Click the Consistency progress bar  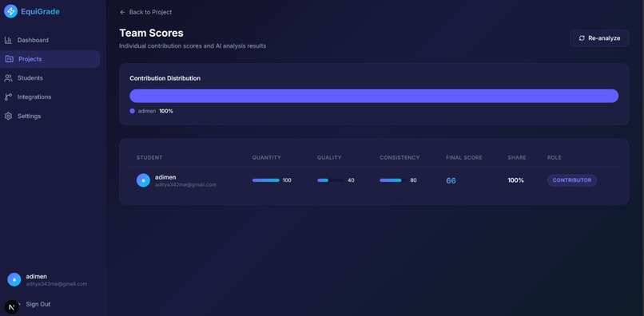pyautogui.click(x=393, y=180)
